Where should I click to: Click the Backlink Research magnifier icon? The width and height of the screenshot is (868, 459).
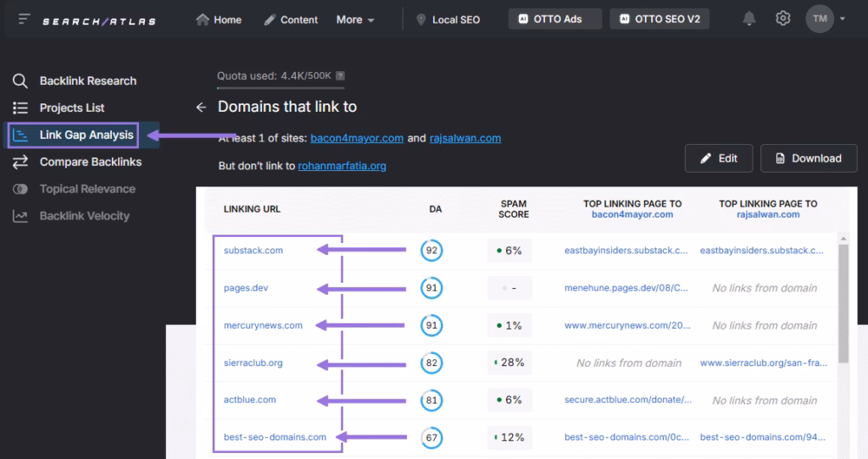(20, 81)
